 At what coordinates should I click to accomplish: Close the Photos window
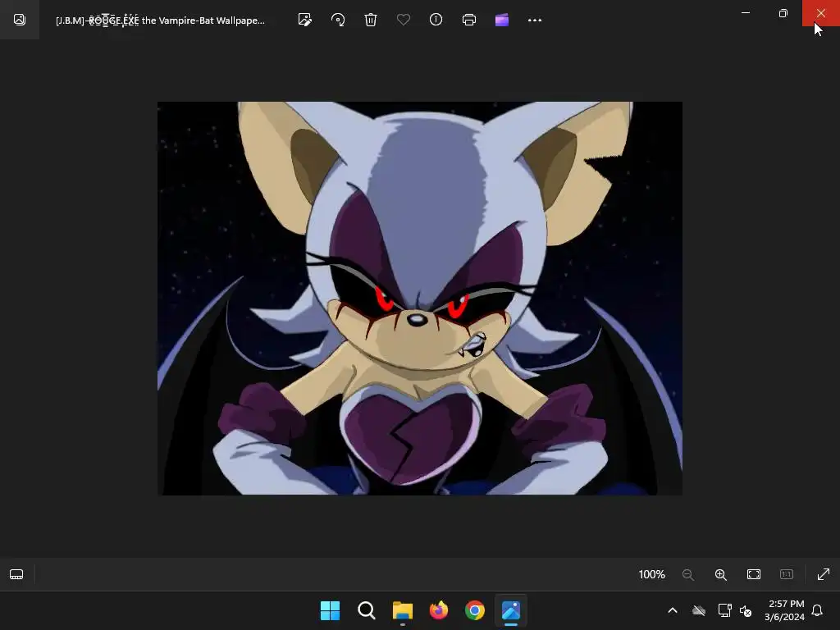[x=820, y=13]
